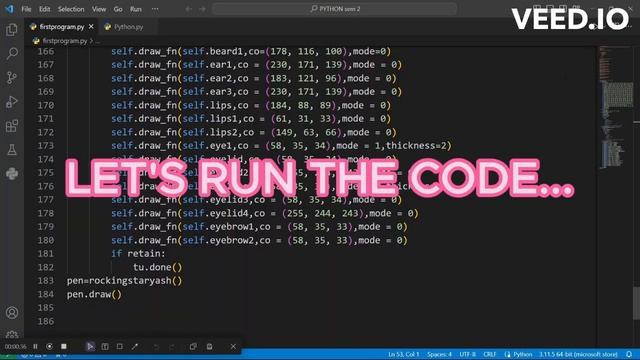Click the 'if retain:' code line
Viewport: 640px width, 360px height.
(x=138, y=253)
